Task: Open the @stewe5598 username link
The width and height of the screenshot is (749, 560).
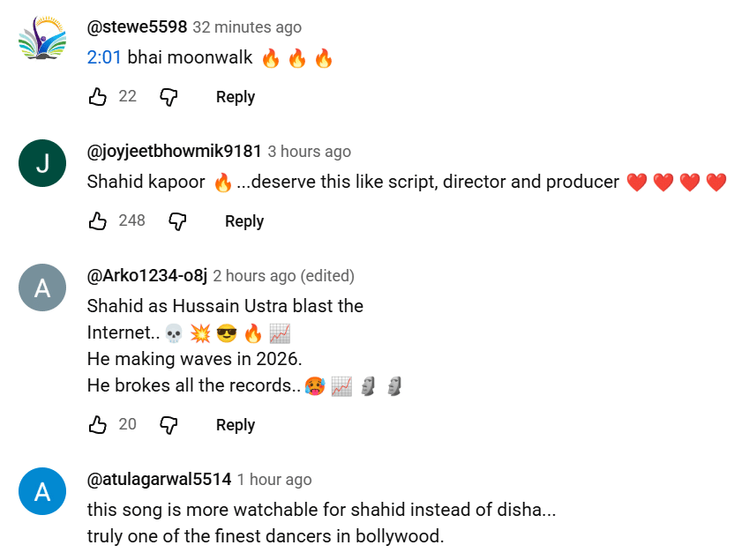Action: 137,27
